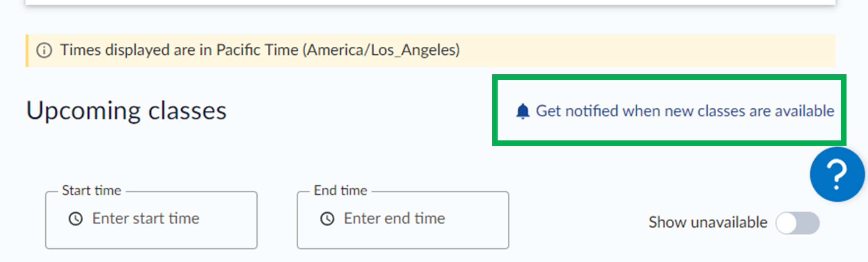The image size is (868, 262).
Task: Click the 'Enter start time' placeholder text
Action: point(146,219)
